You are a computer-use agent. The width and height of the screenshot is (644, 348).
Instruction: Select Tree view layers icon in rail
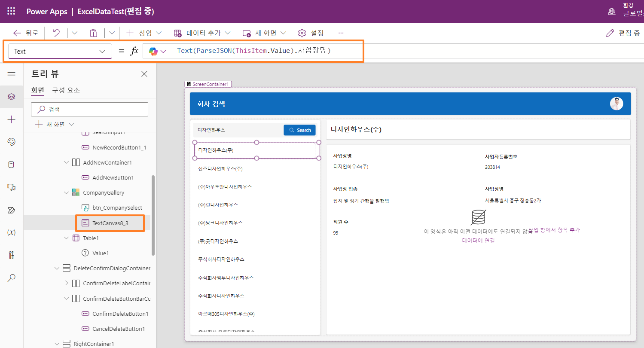coord(12,97)
